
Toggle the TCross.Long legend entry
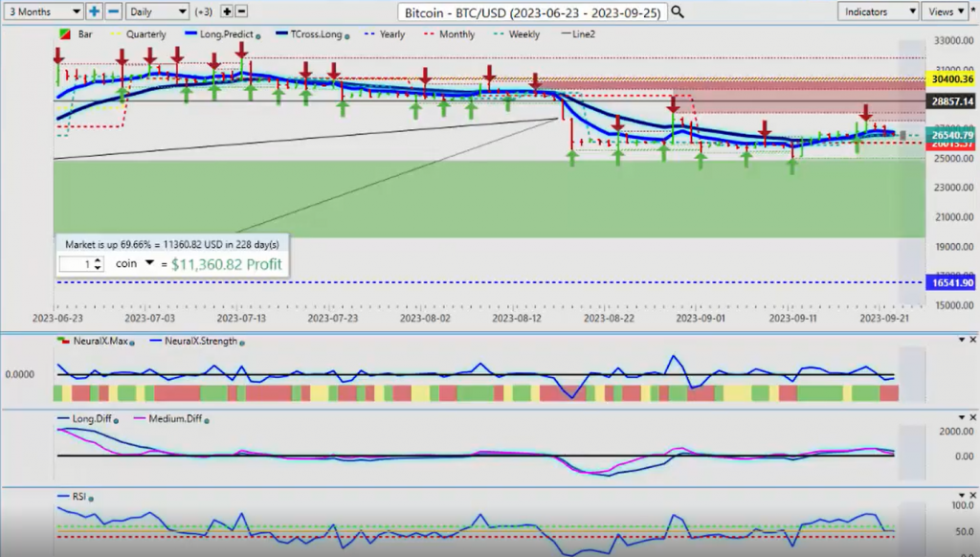[309, 34]
